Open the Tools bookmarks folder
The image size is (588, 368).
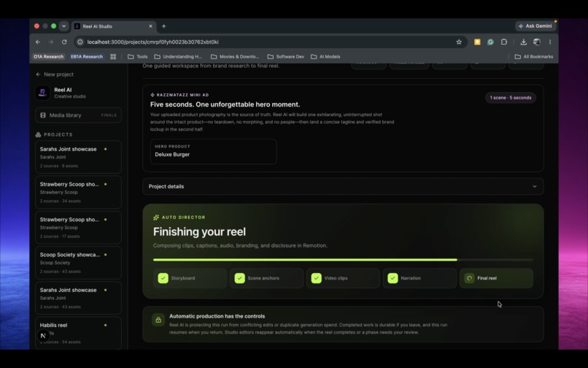138,57
